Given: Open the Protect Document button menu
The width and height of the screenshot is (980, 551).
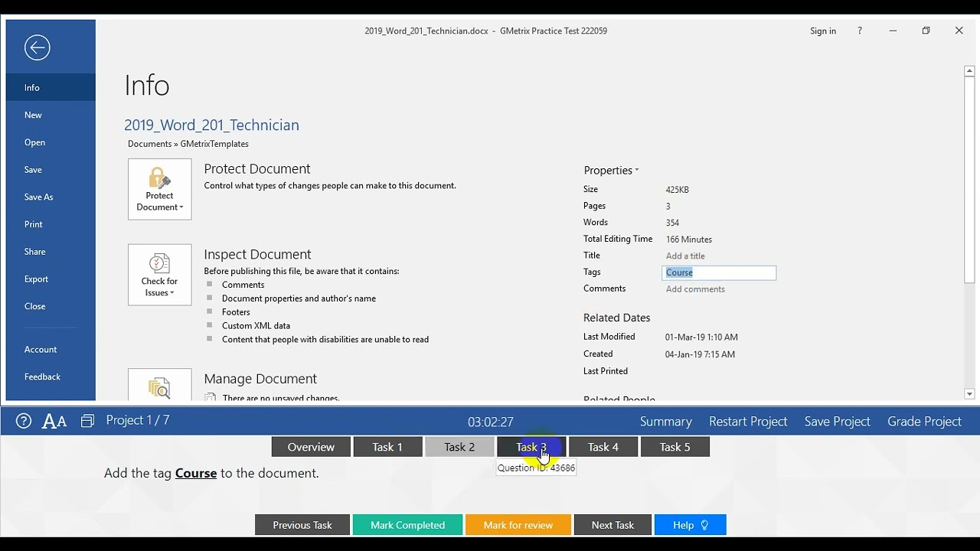Looking at the screenshot, I should pos(160,189).
